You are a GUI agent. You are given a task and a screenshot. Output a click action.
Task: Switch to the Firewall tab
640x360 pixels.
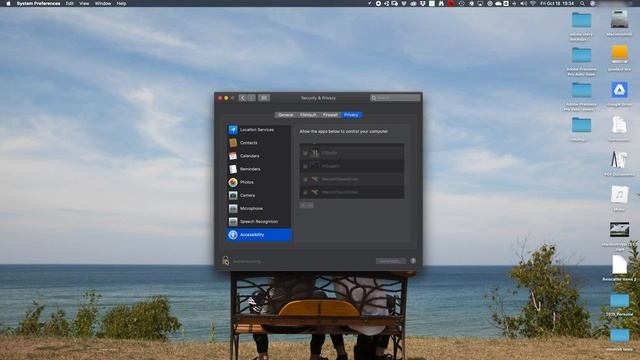point(330,115)
